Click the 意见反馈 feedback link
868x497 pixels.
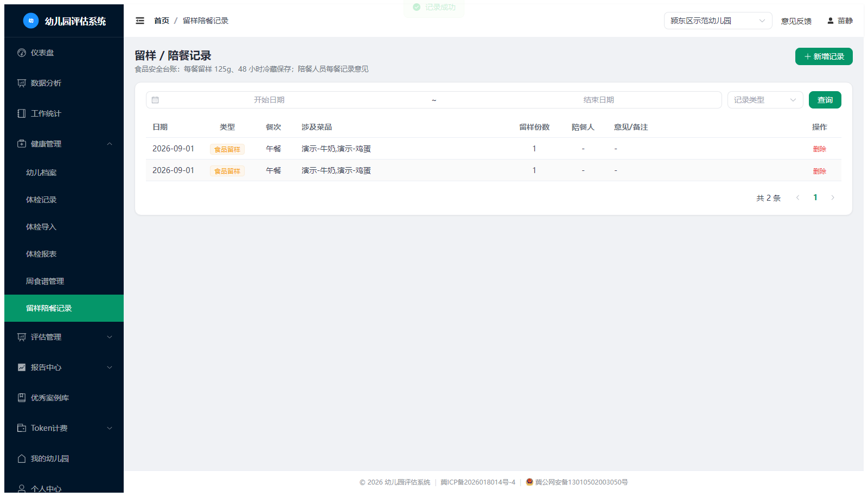pyautogui.click(x=796, y=21)
